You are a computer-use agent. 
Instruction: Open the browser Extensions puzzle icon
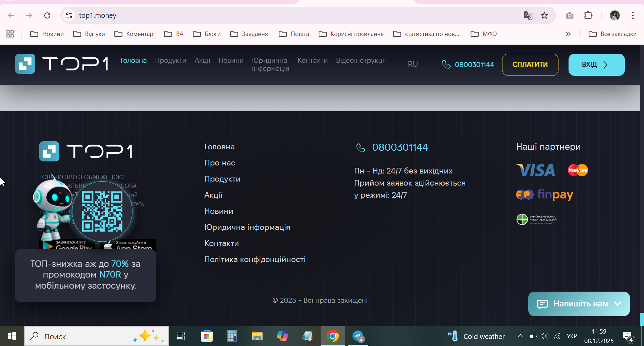click(x=588, y=15)
